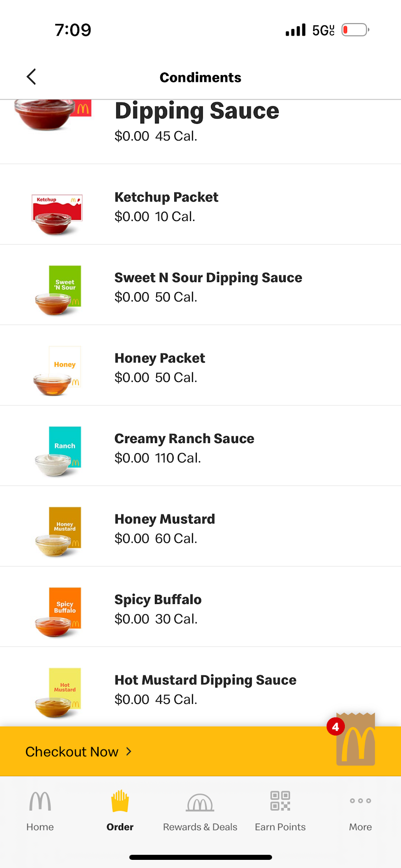Tap the Spicy Buffalo title text
This screenshot has width=401, height=868.
(x=158, y=599)
